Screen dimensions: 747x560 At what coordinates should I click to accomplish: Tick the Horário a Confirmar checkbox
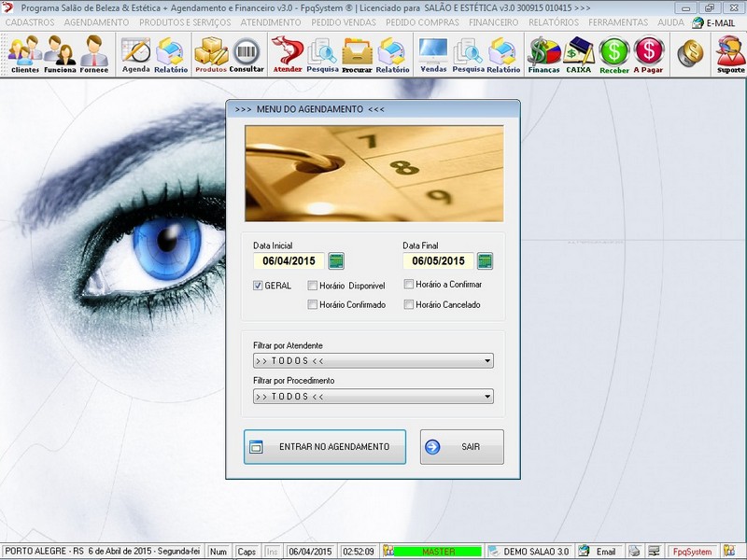point(409,284)
